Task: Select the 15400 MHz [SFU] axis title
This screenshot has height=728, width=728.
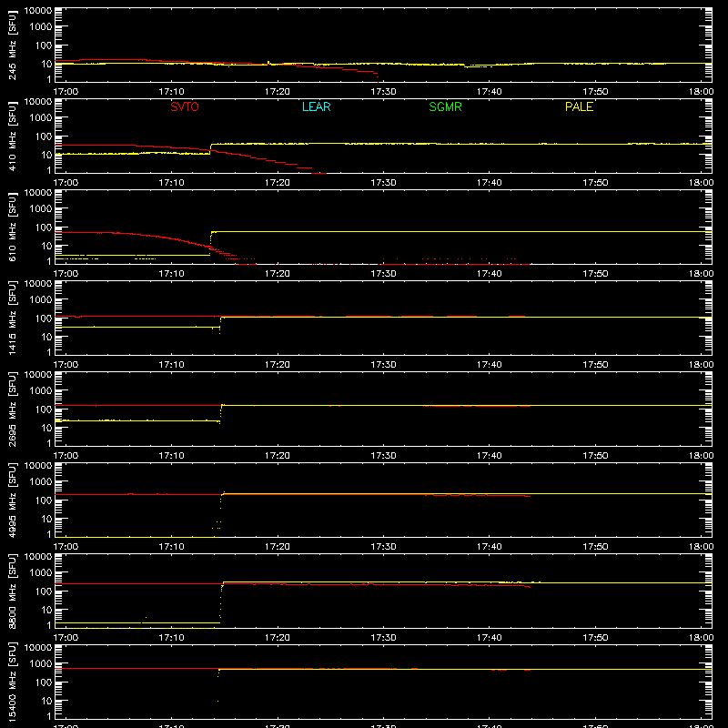Action: click(12, 682)
